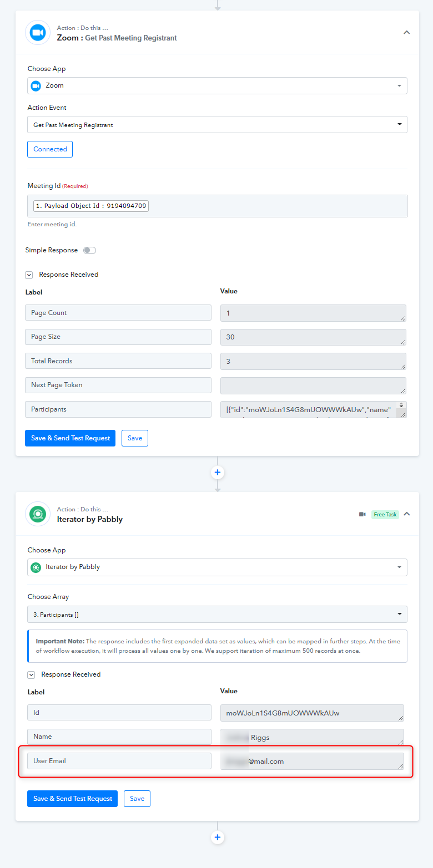Open the Choose App dropdown showing Zoom
Viewport: 433px width, 868px height.
217,85
